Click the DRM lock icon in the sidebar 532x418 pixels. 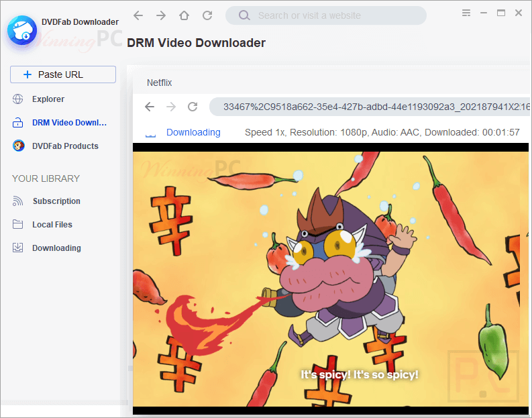coord(17,123)
